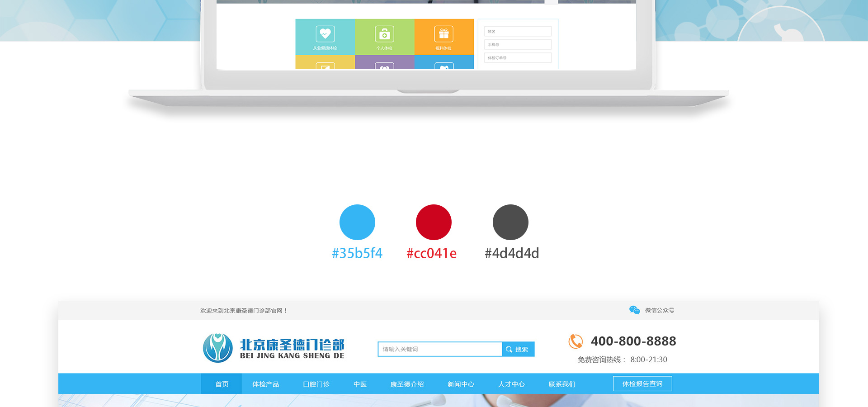Viewport: 868px width, 407px height.
Task: Navigate to 新闻中心 in the menu
Action: coord(461,384)
